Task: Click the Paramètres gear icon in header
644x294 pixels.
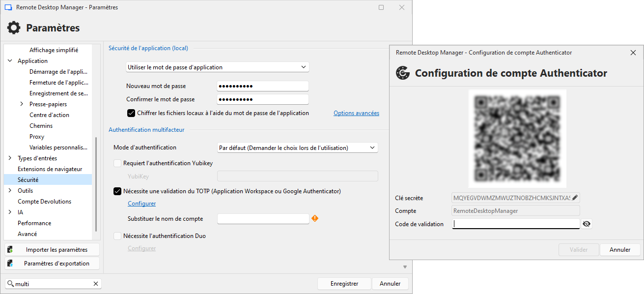Action: [14, 28]
